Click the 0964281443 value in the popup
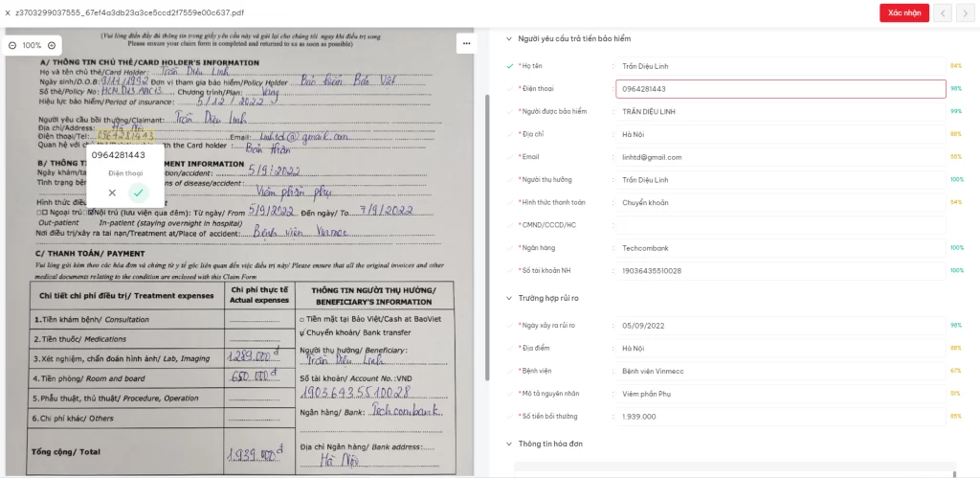Screen dimensions: 980x478 coord(118,155)
